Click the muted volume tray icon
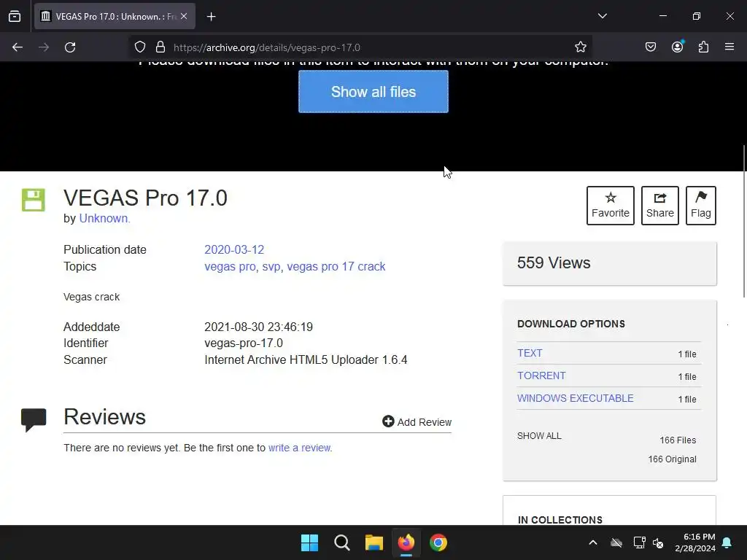The width and height of the screenshot is (747, 560). (658, 542)
